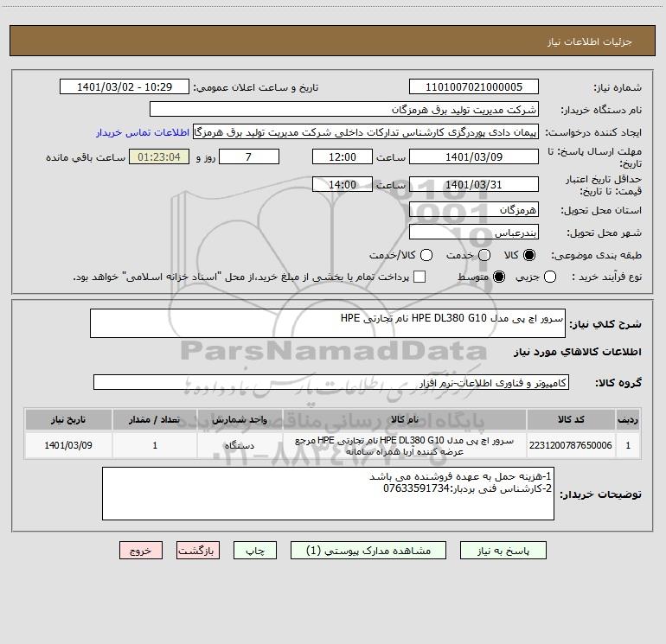The image size is (666, 644).
Task: Select the خدمت radio button
Action: coord(484,255)
